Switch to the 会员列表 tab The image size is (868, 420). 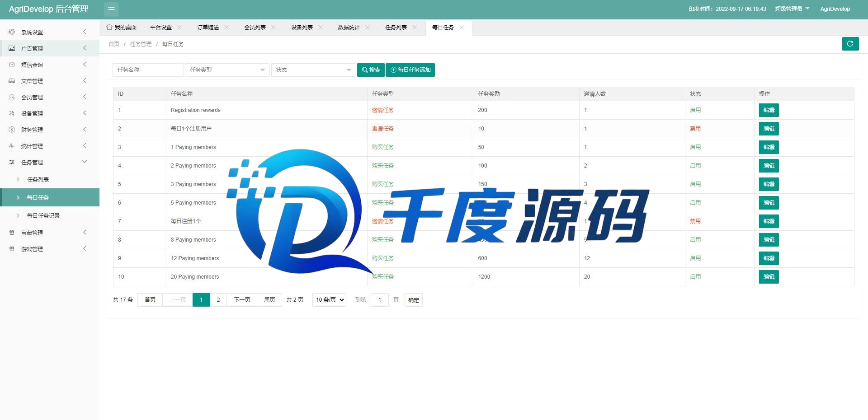point(255,28)
